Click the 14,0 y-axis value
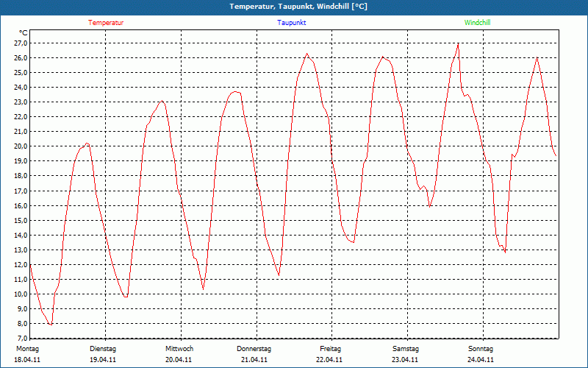The width and height of the screenshot is (588, 368). [21, 235]
